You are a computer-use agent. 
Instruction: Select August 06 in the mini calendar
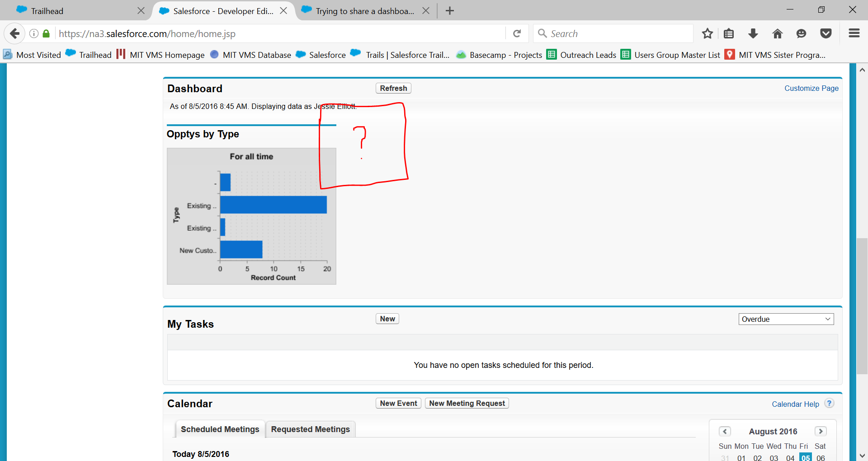coord(821,457)
